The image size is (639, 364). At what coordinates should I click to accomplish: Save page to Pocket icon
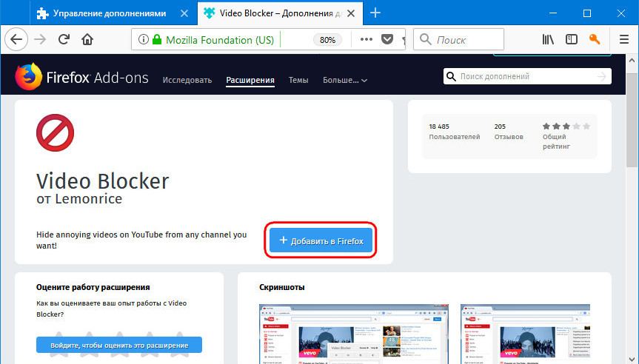[387, 39]
